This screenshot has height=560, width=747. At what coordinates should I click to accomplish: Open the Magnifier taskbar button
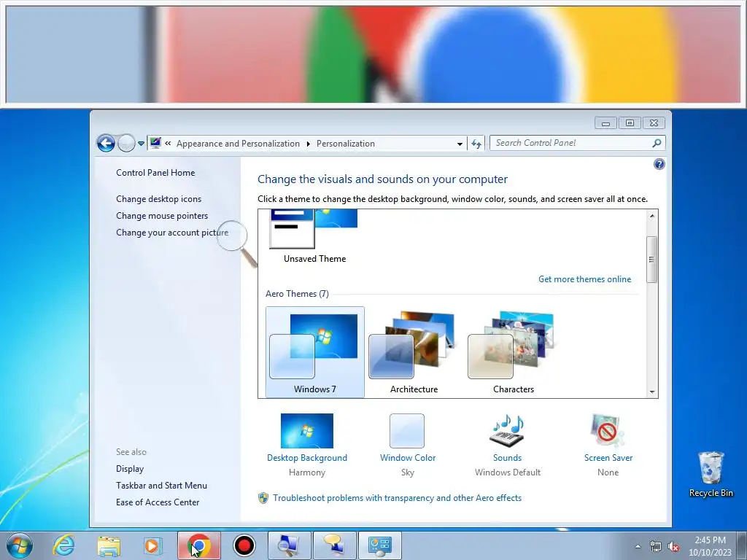tap(289, 545)
